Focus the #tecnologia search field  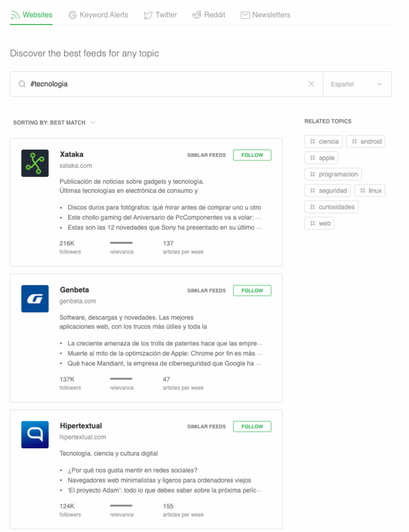[166, 84]
